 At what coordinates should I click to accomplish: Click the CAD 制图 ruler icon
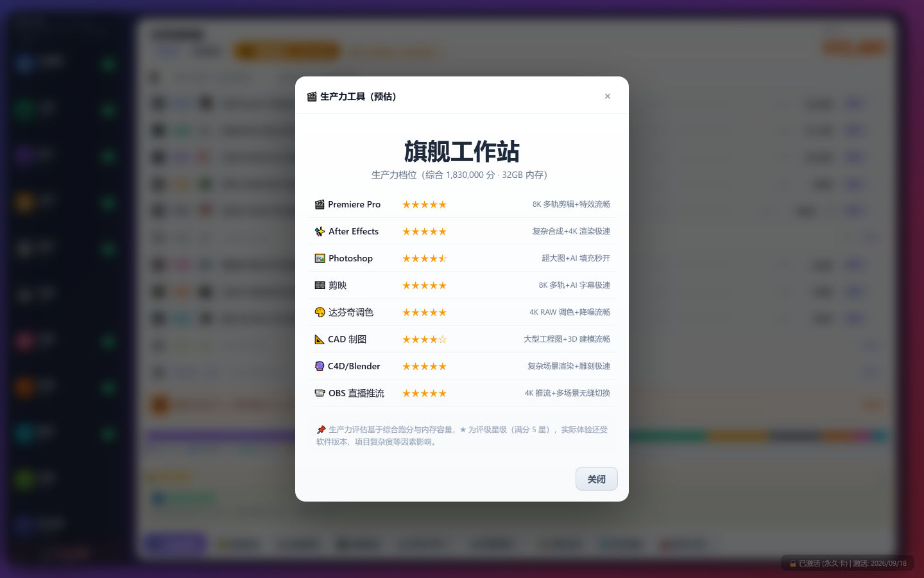point(320,339)
